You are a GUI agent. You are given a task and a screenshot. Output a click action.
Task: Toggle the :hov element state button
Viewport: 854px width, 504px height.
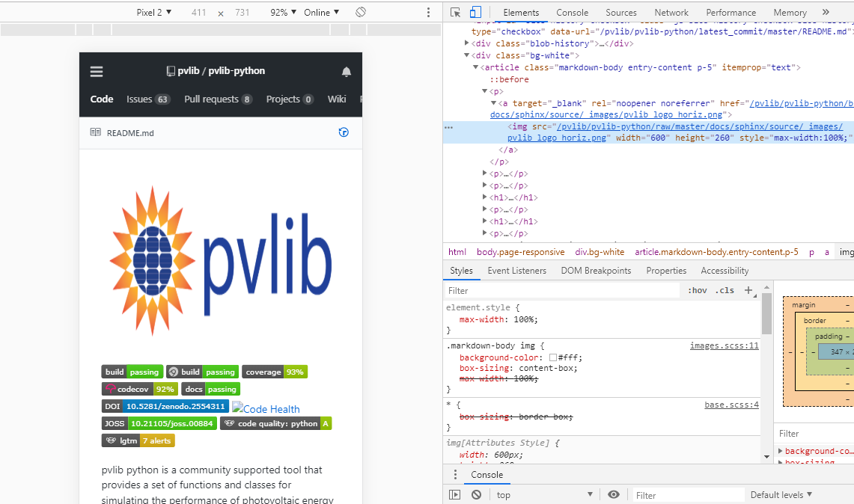point(697,291)
